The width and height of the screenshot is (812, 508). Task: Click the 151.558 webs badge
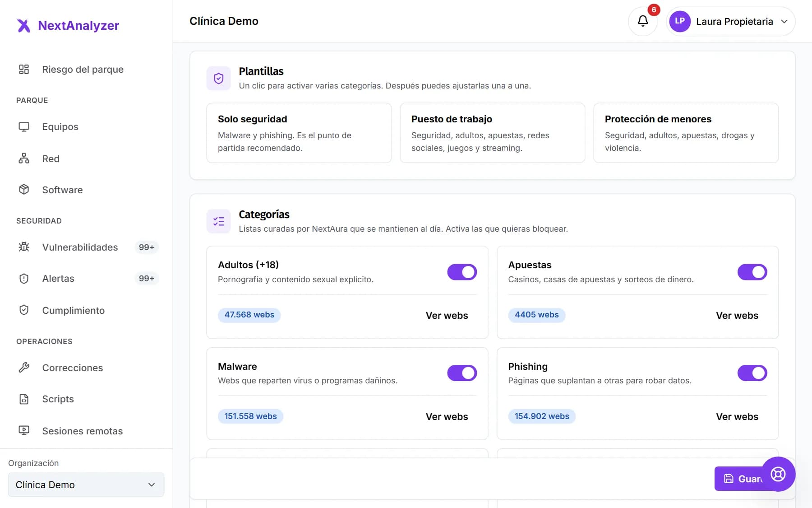coord(251,416)
